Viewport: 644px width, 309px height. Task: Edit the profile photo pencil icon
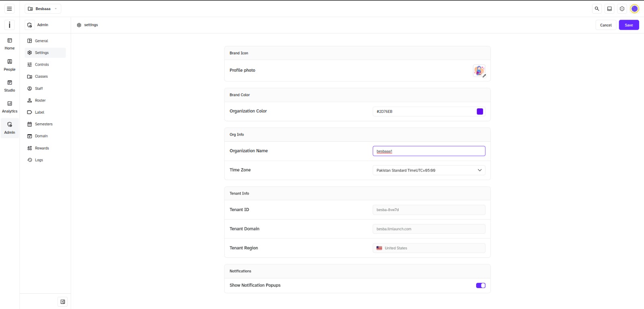pyautogui.click(x=484, y=76)
